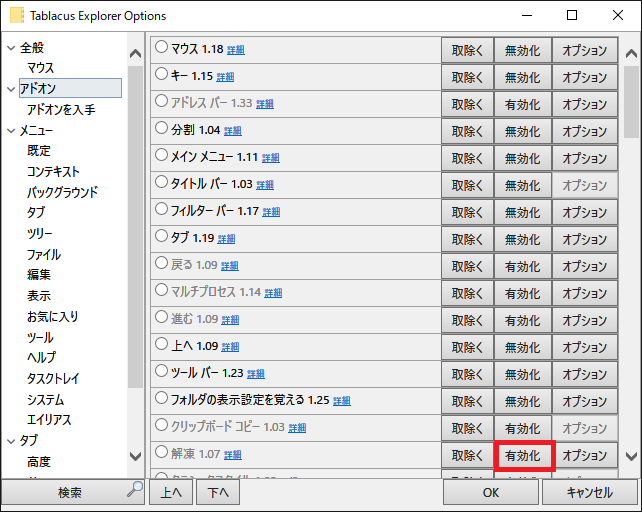Select the 分割 1.04 addon radio button

point(161,128)
